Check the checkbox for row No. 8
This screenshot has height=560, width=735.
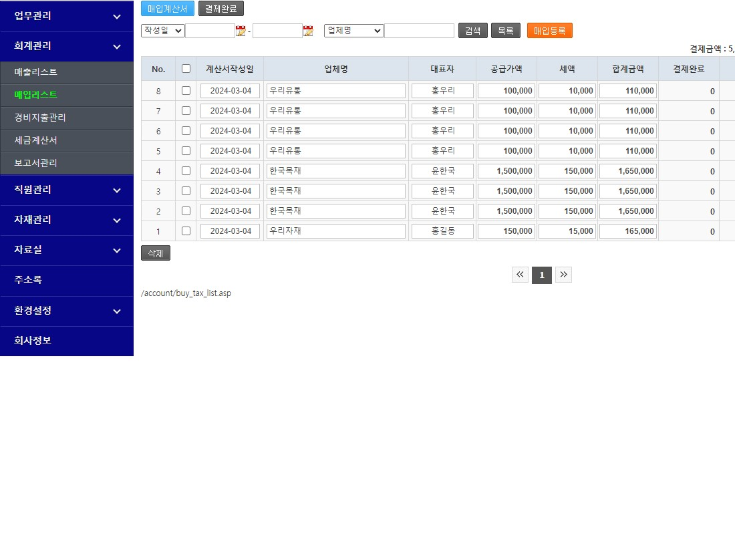point(186,91)
